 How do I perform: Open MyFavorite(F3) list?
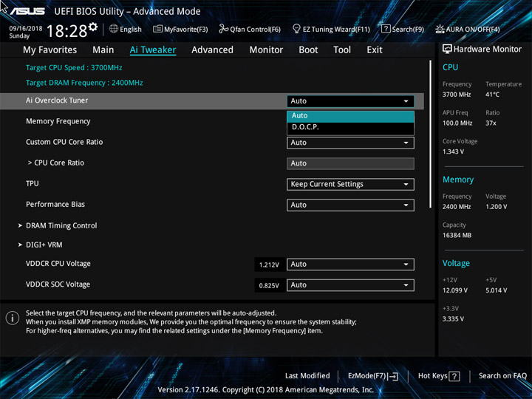[x=180, y=29]
